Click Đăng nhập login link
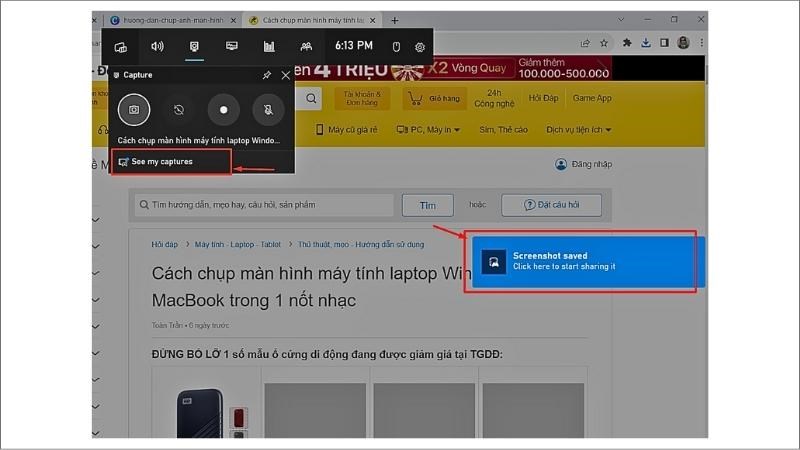 [x=583, y=164]
